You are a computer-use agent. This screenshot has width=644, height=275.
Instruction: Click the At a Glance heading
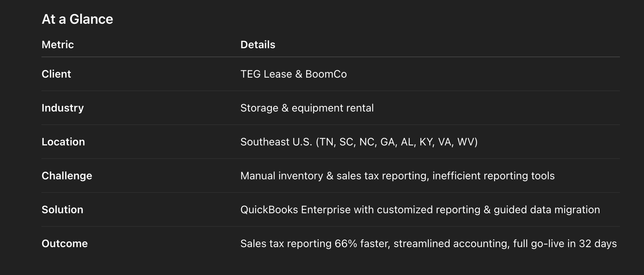(x=77, y=19)
